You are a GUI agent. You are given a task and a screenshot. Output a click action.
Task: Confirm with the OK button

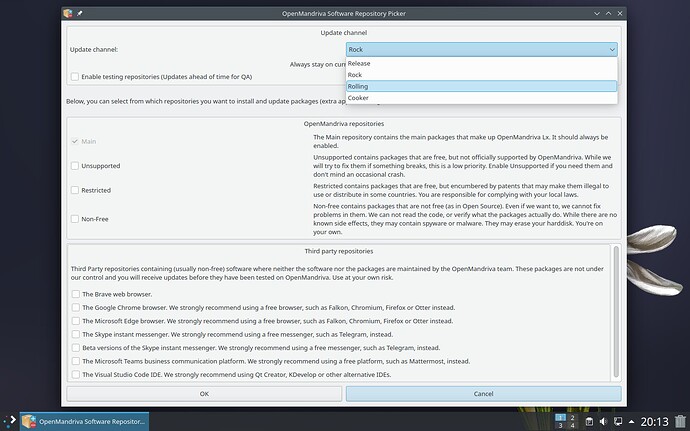[x=204, y=394]
